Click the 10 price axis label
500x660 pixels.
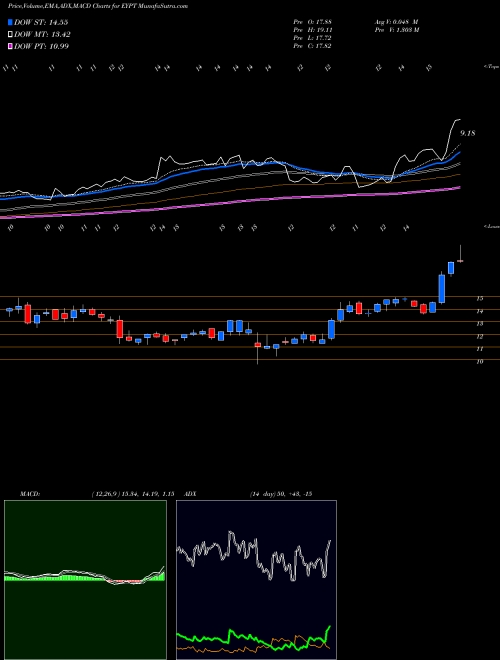pos(479,361)
